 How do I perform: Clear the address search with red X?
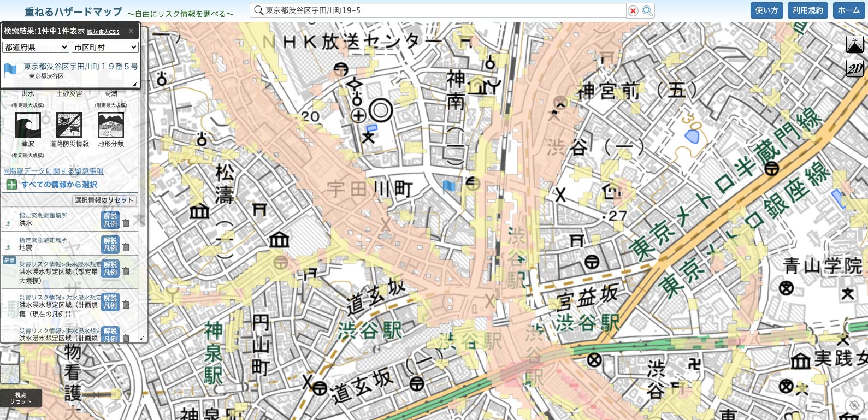[x=633, y=11]
